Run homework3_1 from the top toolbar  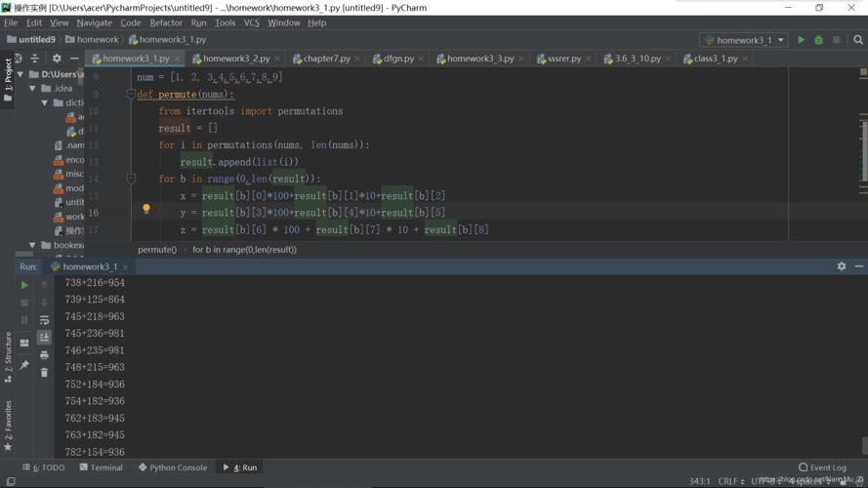[x=802, y=40]
